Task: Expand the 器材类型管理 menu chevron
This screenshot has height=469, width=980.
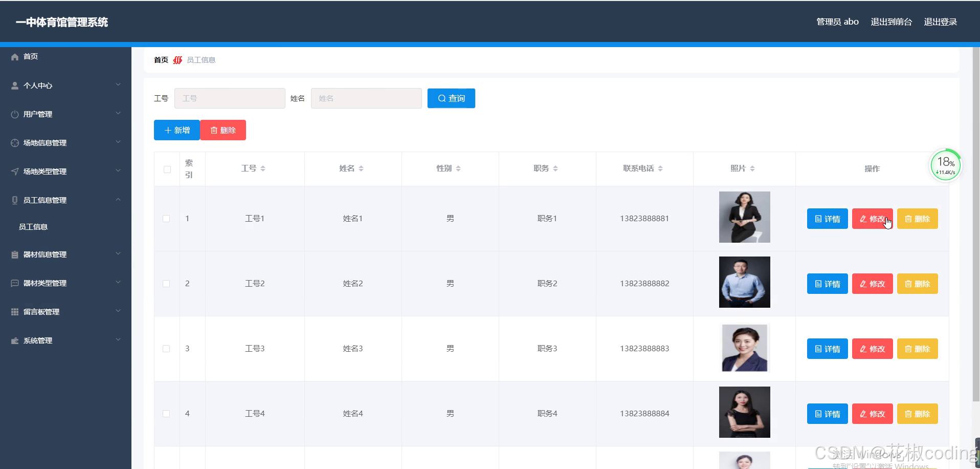Action: tap(118, 282)
